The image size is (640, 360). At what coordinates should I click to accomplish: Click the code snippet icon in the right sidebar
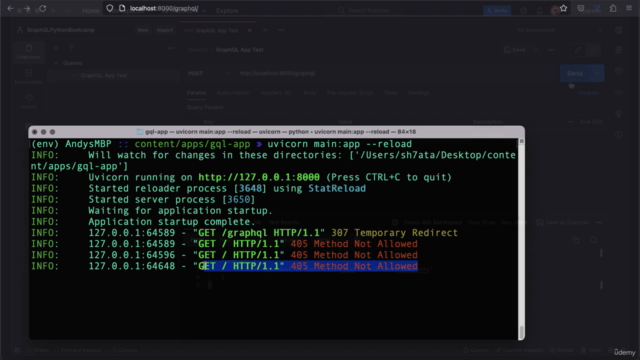tap(619, 93)
